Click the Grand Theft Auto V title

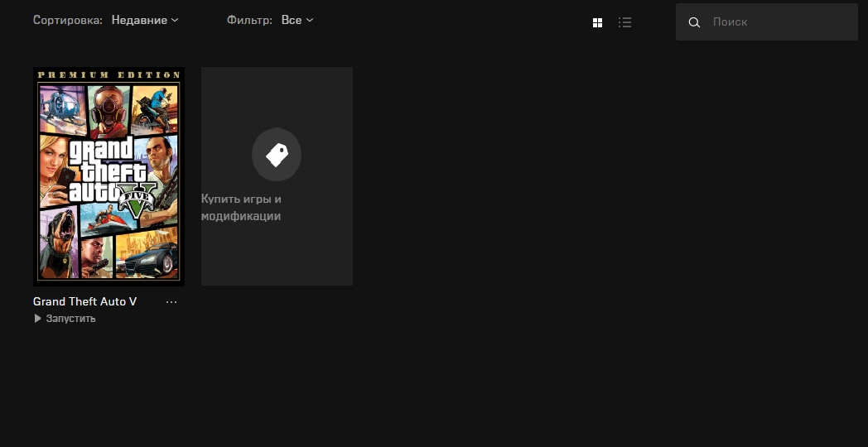(85, 301)
